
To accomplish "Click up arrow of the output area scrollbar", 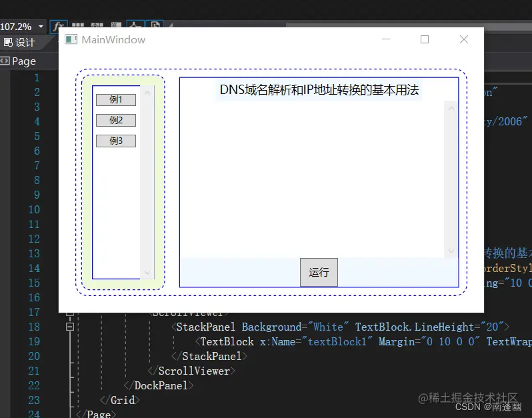I will 451,109.
